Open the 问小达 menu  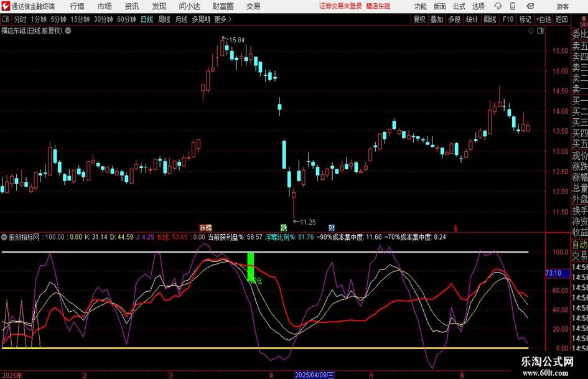[189, 6]
